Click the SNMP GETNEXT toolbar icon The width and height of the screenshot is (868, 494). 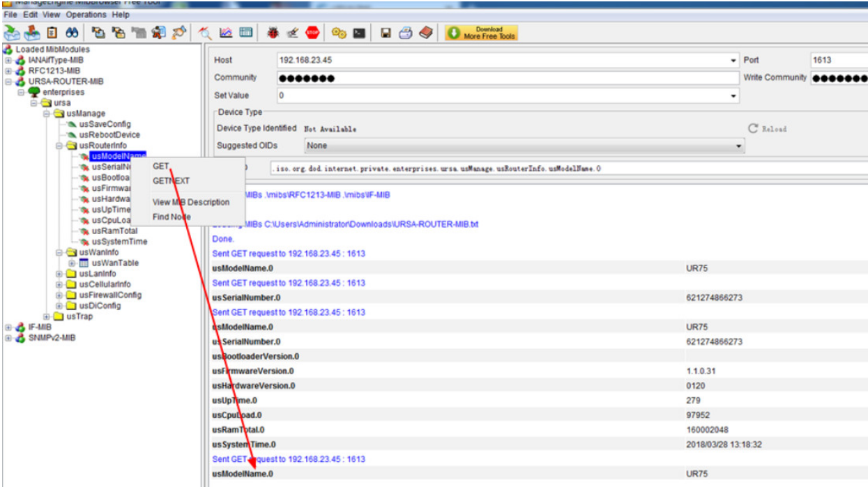click(x=119, y=33)
